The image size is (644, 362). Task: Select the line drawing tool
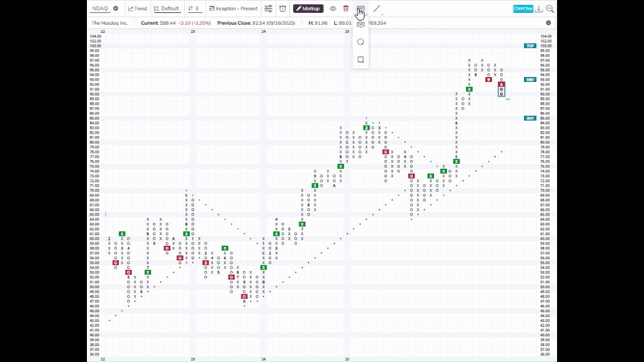(x=377, y=9)
